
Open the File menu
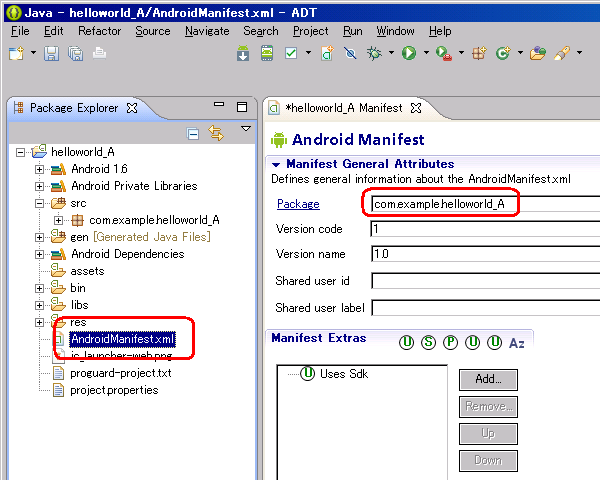[x=20, y=31]
